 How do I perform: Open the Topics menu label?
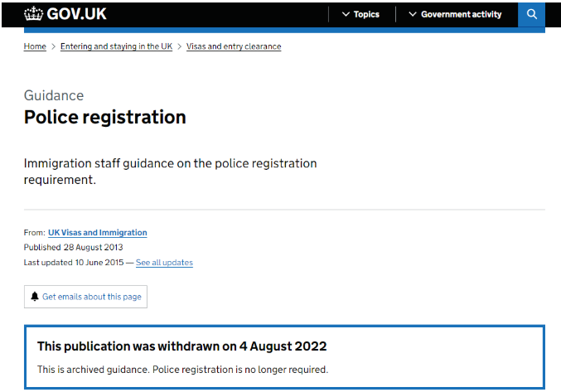(366, 14)
